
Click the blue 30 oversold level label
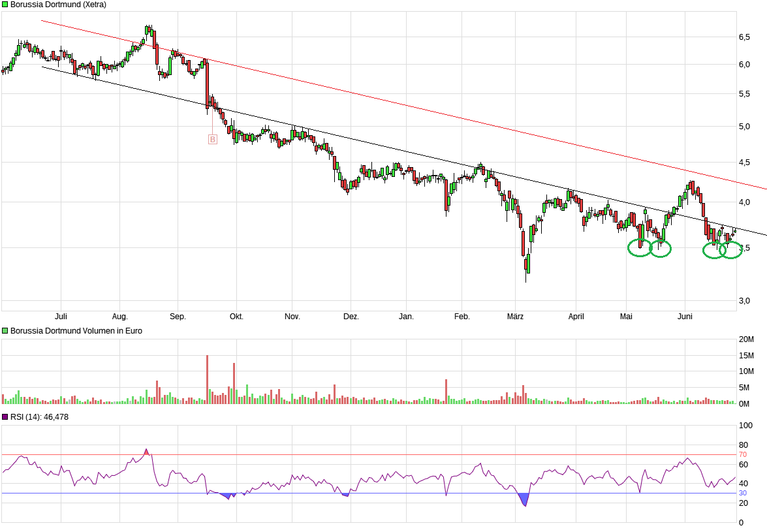(743, 493)
